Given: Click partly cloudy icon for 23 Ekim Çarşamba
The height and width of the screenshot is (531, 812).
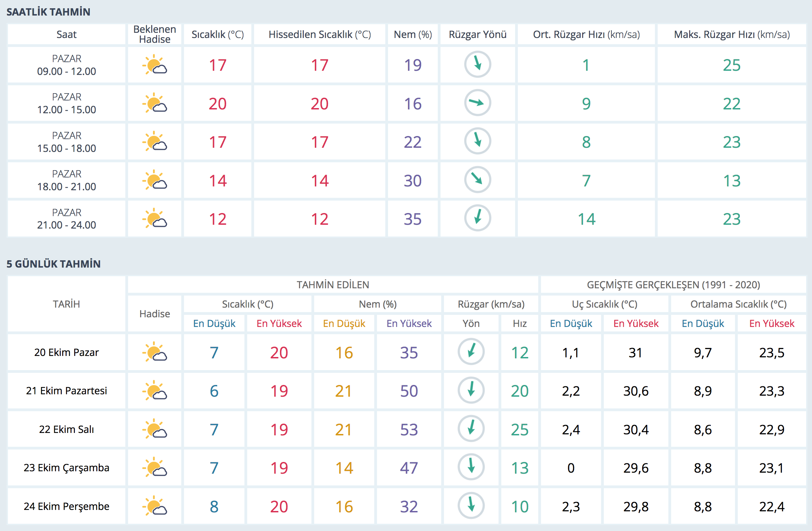Looking at the screenshot, I should click(154, 467).
